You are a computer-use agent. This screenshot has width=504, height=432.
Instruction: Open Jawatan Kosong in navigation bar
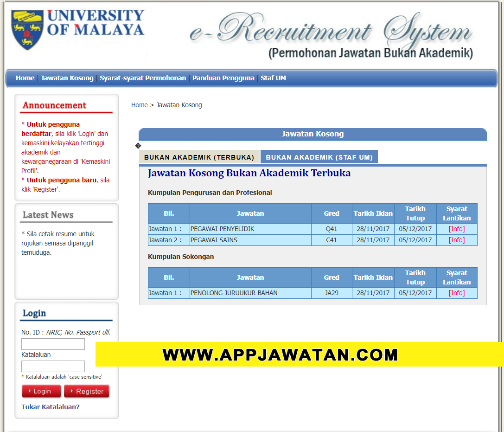[67, 78]
